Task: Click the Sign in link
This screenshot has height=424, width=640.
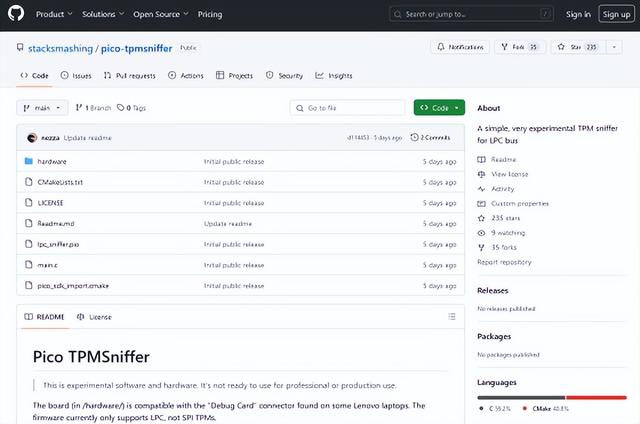Action: (578, 14)
